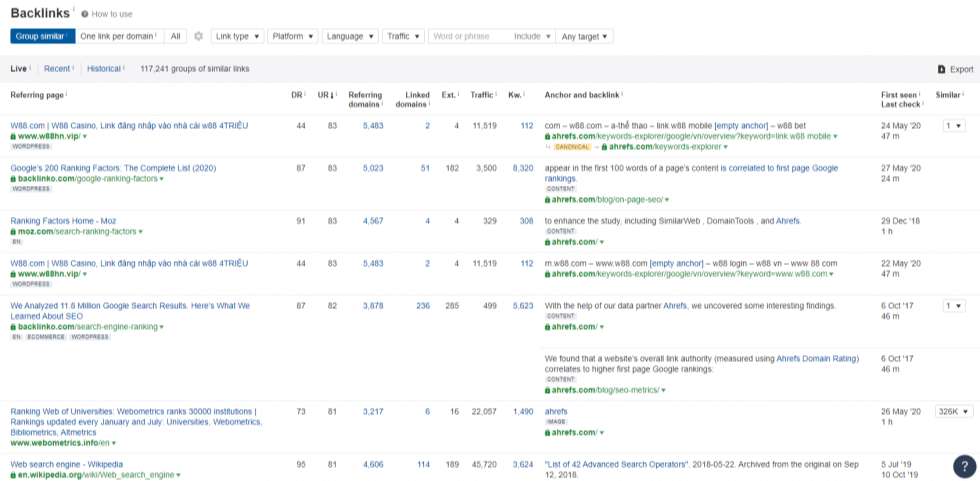Click referring domains value 4,567
The image size is (980, 481).
click(x=373, y=221)
